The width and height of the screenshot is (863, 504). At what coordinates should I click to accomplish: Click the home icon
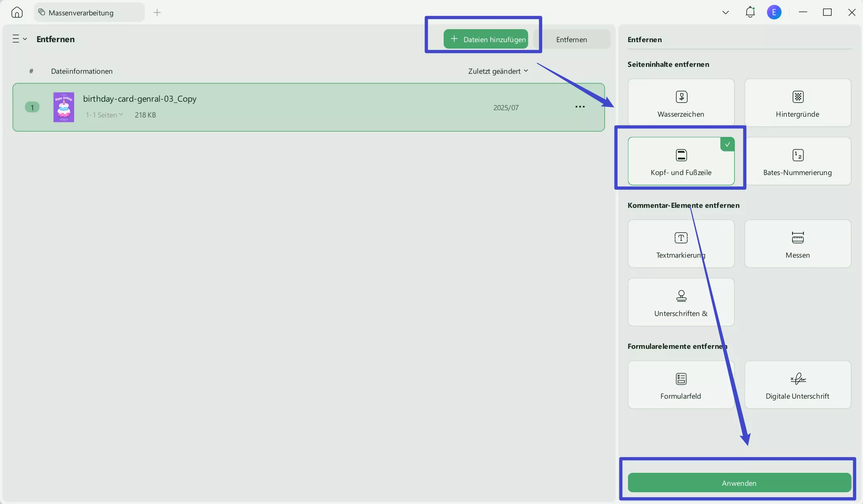click(x=17, y=13)
